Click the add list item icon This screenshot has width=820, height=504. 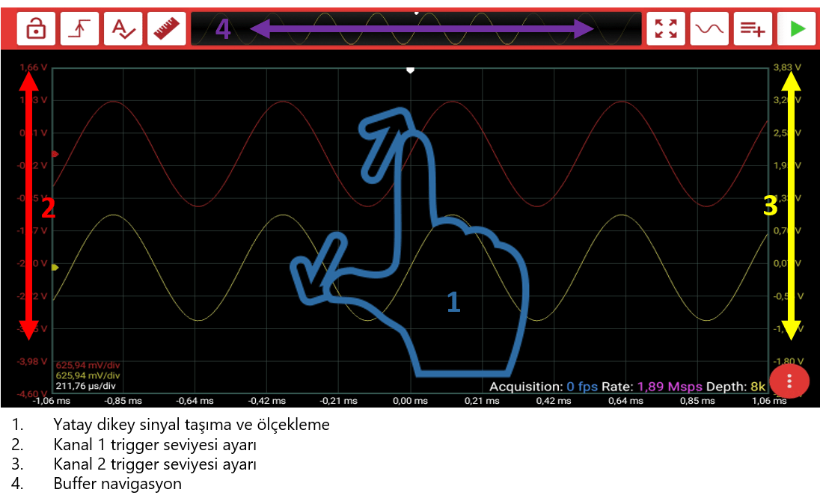(753, 28)
